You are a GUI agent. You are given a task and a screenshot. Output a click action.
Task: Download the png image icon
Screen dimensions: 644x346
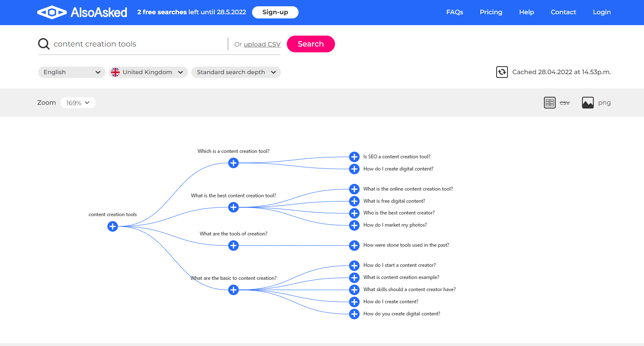click(588, 103)
